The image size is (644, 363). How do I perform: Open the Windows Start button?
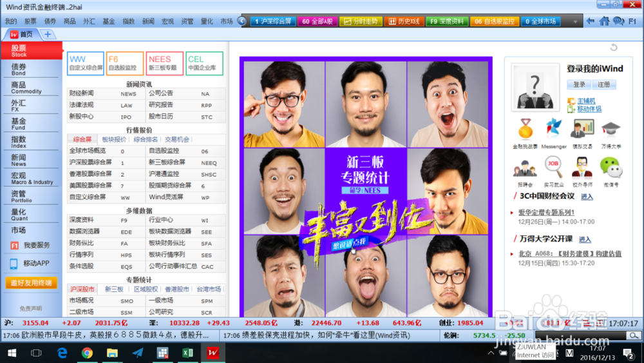(12, 353)
